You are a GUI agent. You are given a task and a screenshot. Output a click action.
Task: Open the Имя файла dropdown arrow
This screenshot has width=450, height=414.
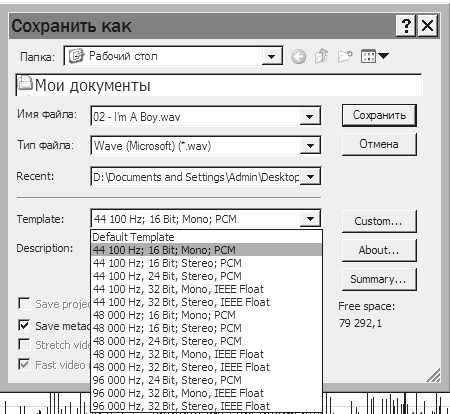[310, 116]
